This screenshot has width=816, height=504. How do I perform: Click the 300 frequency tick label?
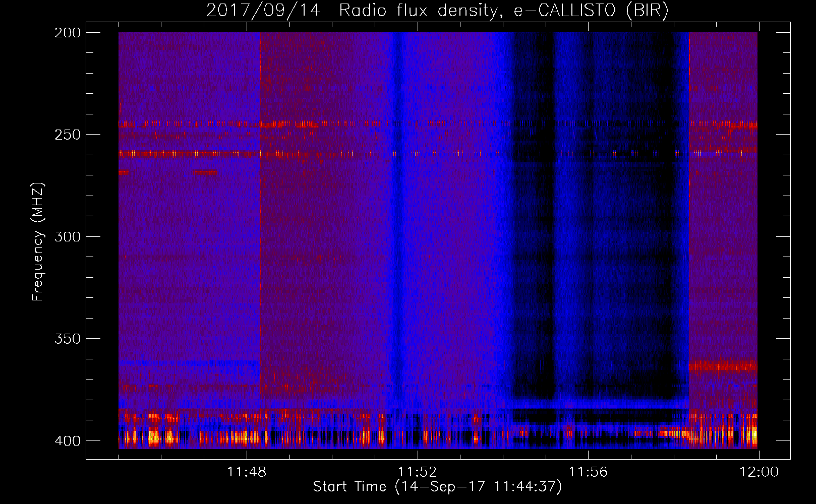coord(68,236)
